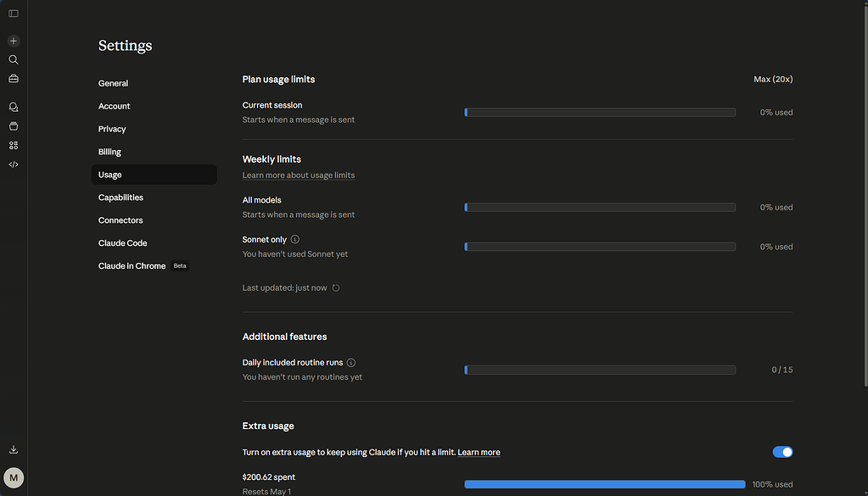Click the 0 / 15 routine runs count
The image size is (868, 496).
coord(782,370)
